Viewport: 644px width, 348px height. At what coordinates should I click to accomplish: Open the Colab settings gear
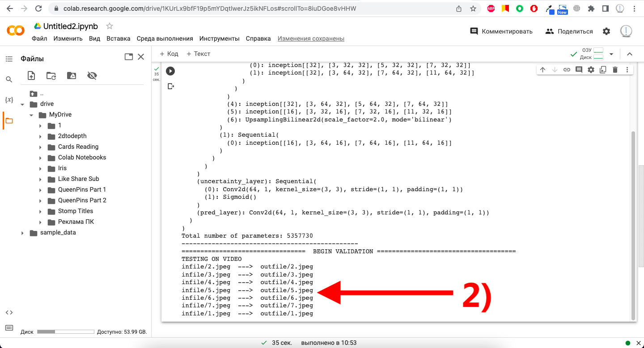point(606,31)
